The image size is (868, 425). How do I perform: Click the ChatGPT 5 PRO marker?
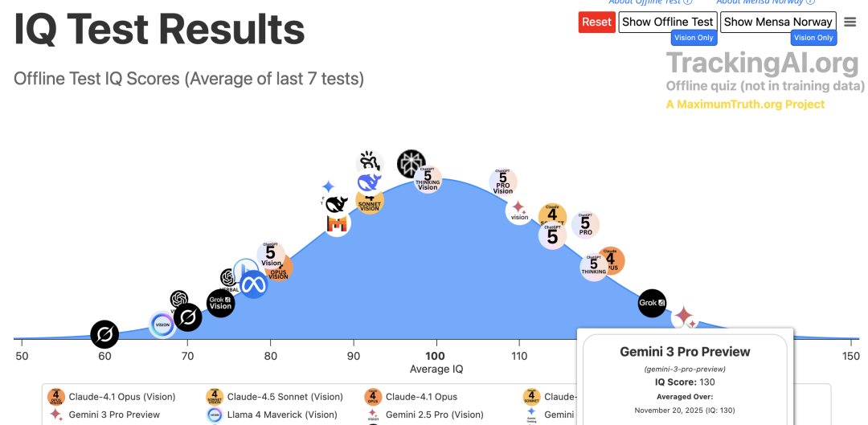click(585, 225)
